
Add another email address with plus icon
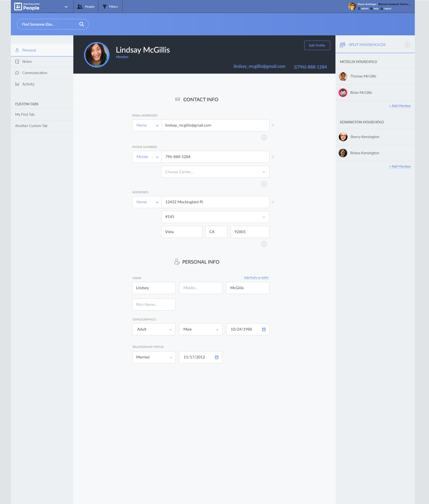tap(264, 138)
